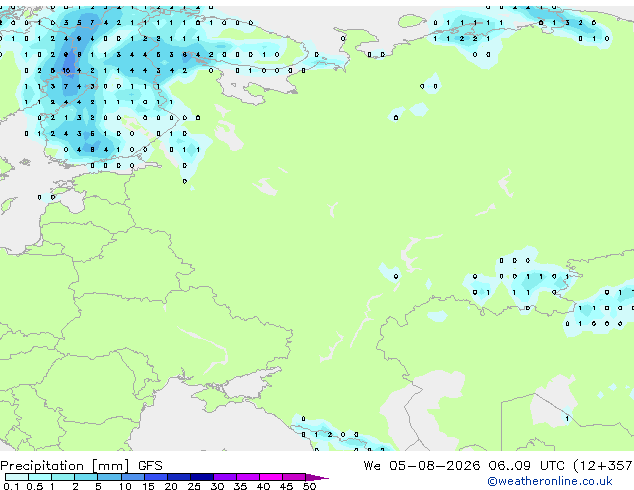This screenshot has height=490, width=634.
Task: Select the 2–5 mm legend color swatch
Action: click(x=86, y=477)
